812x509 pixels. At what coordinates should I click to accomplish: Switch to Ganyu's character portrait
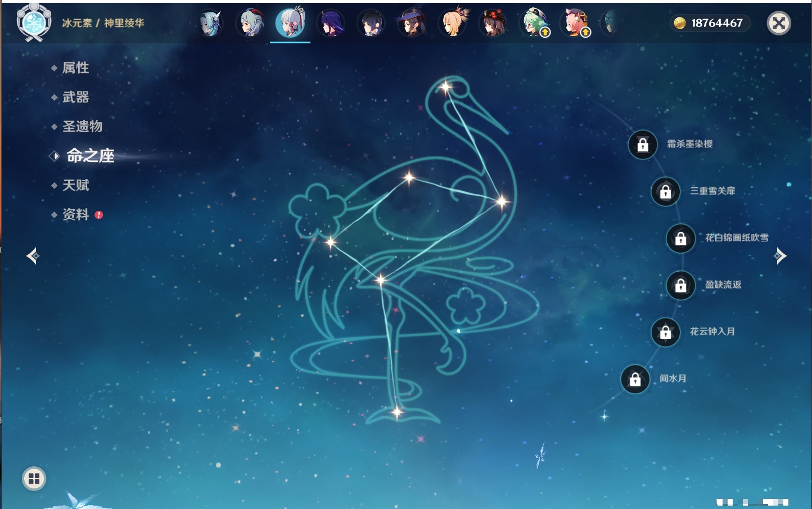tap(251, 24)
